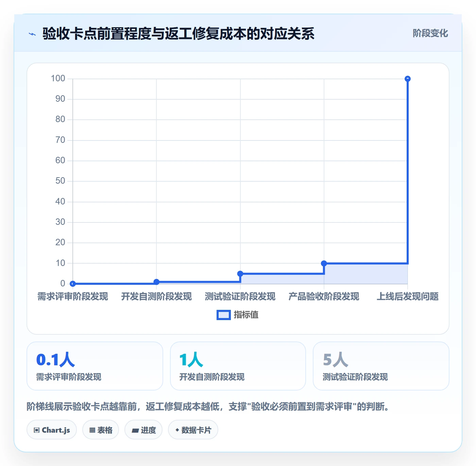This screenshot has width=476, height=466.
Task: Click the data point for 开发自测阶段发现 on chart
Action: click(x=156, y=282)
